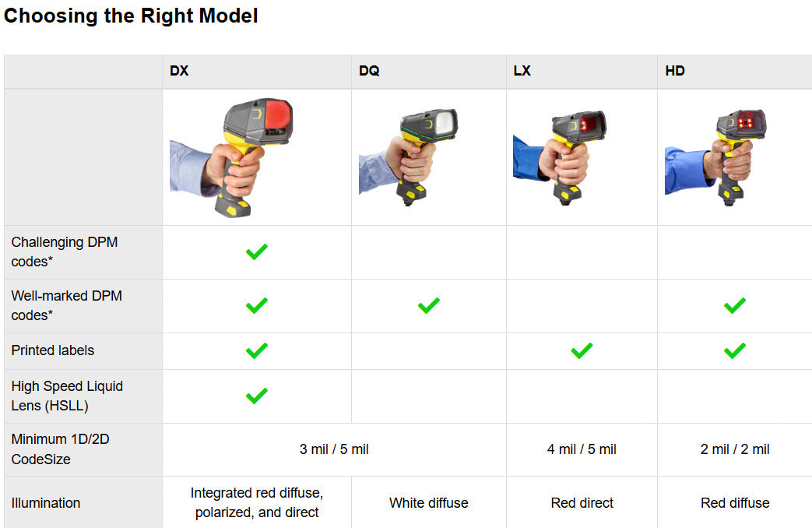Click DX checkmark for Well-marked DPM codes

click(256, 305)
